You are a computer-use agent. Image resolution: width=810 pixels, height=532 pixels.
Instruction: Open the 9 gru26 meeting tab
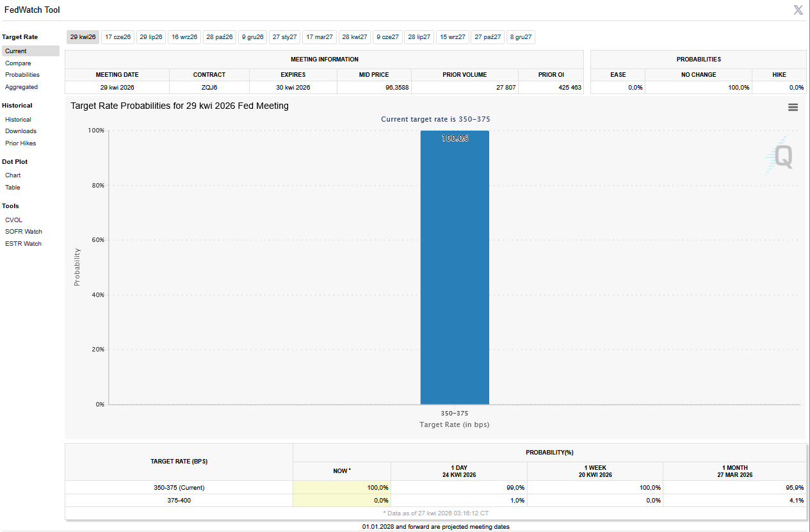click(252, 37)
